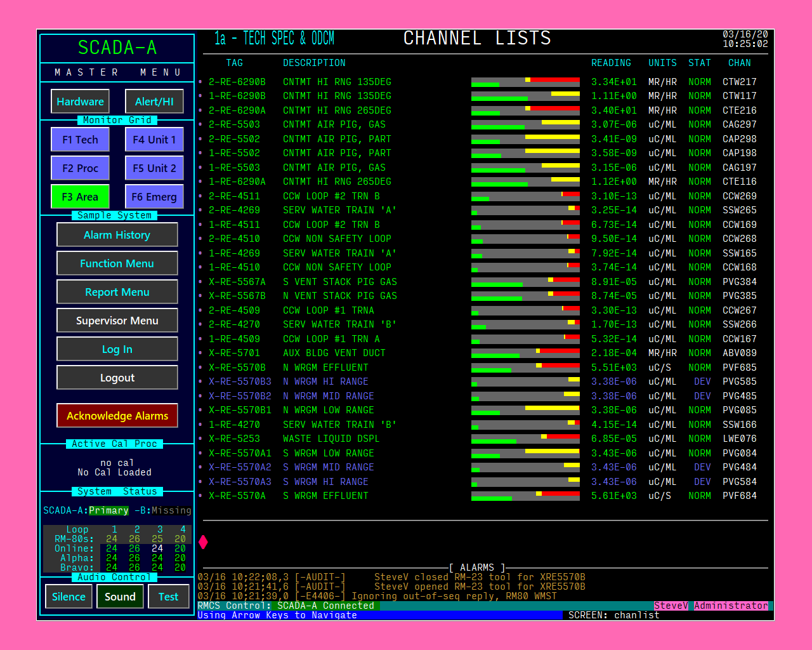Select tag 2-RE-6290A
The image size is (812, 650).
237,110
